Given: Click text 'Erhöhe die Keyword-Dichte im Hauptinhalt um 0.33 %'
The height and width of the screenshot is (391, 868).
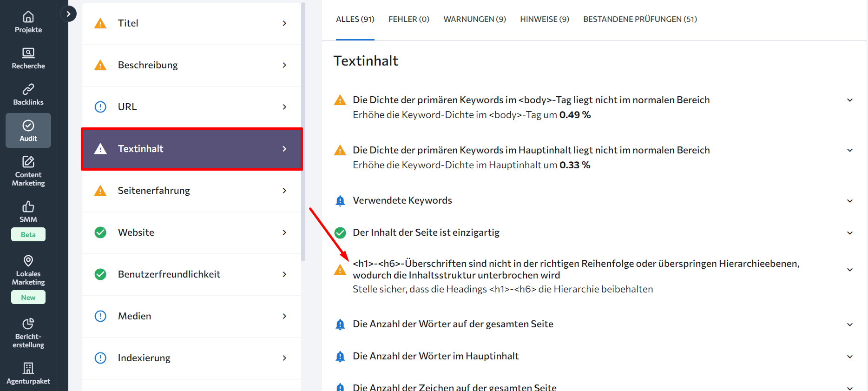Looking at the screenshot, I should [x=471, y=165].
